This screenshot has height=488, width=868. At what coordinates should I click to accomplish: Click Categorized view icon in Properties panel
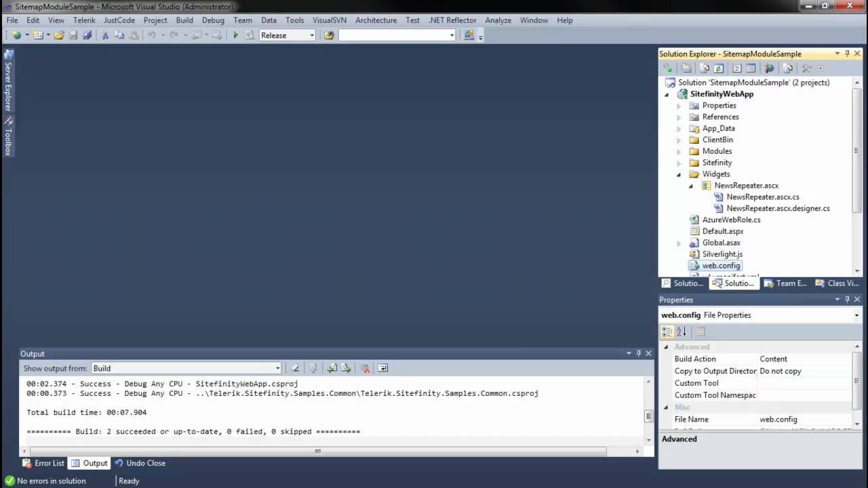pyautogui.click(x=667, y=331)
